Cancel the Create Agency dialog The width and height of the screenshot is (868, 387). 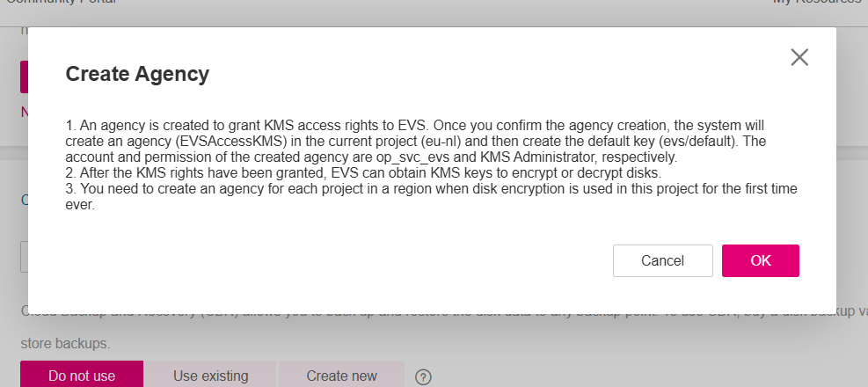coord(662,260)
